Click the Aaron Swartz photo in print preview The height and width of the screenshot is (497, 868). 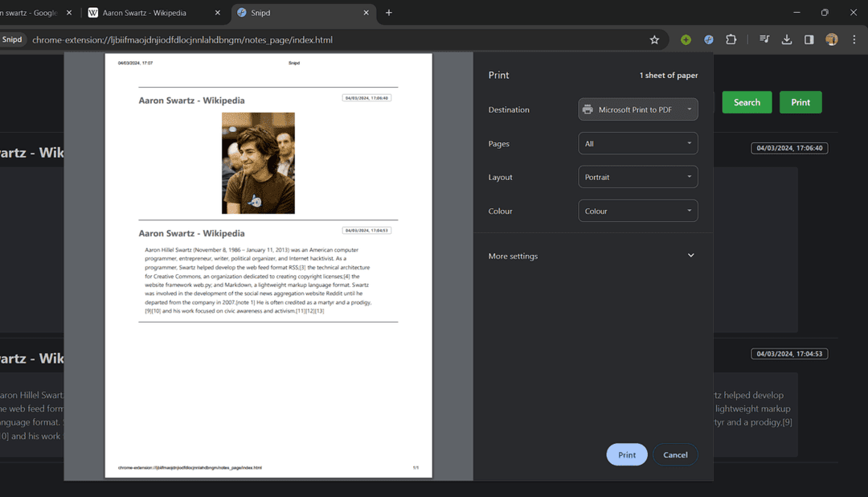(259, 163)
